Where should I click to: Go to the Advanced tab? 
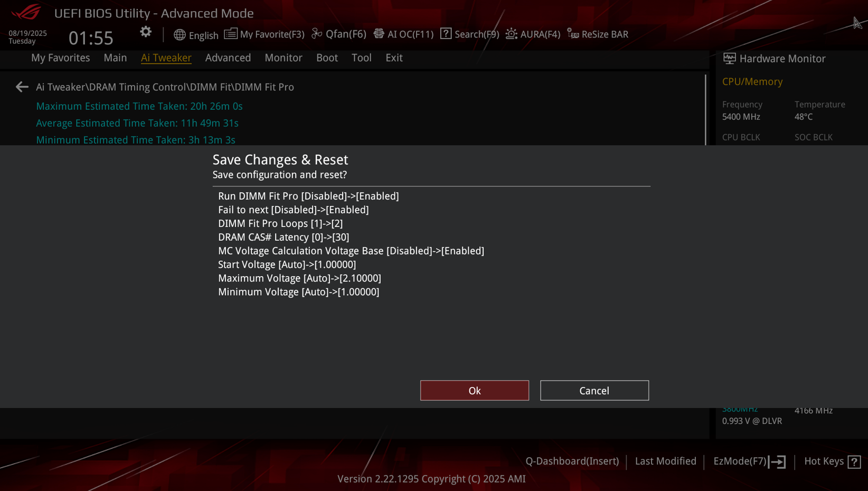(x=228, y=58)
